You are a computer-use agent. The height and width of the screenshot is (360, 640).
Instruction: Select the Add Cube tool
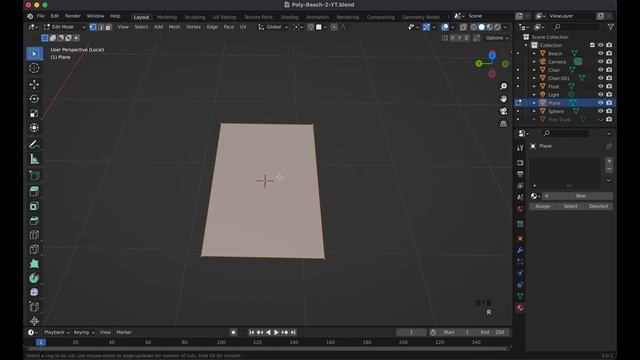(34, 176)
